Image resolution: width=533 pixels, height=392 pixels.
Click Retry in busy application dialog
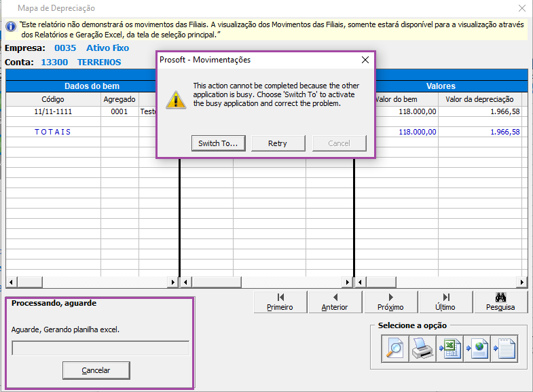pyautogui.click(x=278, y=143)
